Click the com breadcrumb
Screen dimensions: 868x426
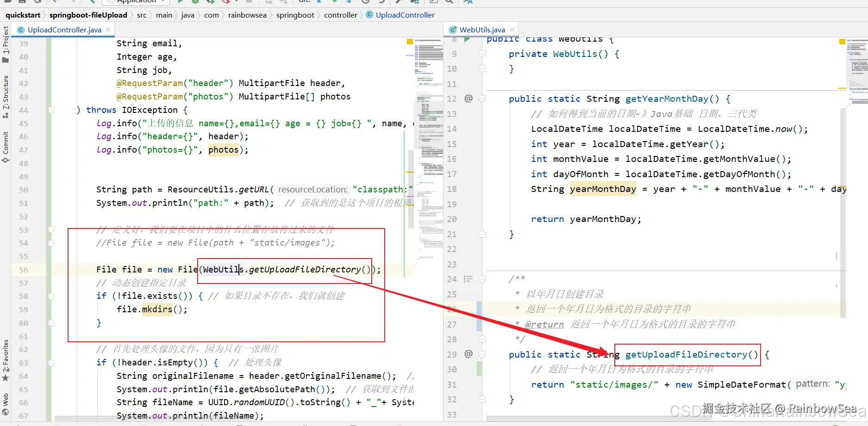(x=212, y=15)
